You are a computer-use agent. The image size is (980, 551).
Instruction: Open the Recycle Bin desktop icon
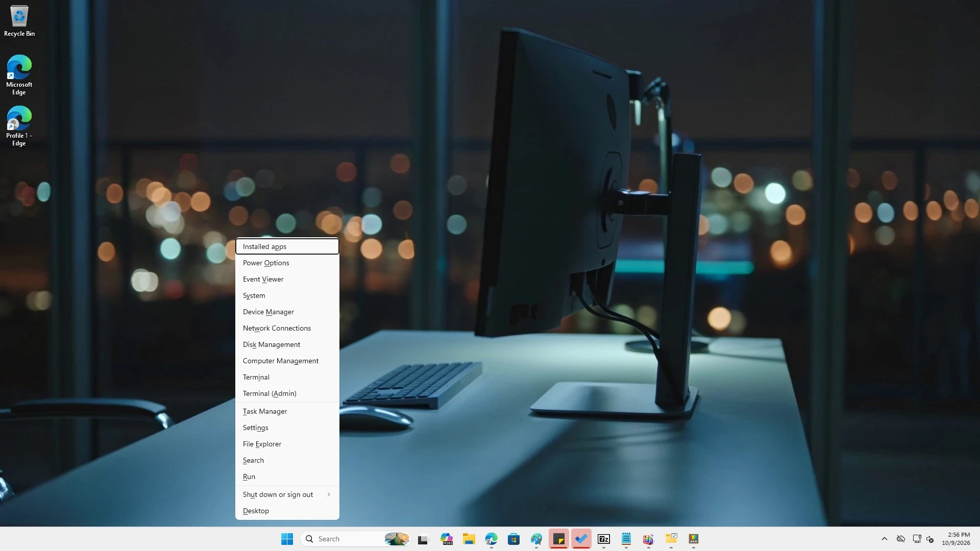[19, 21]
